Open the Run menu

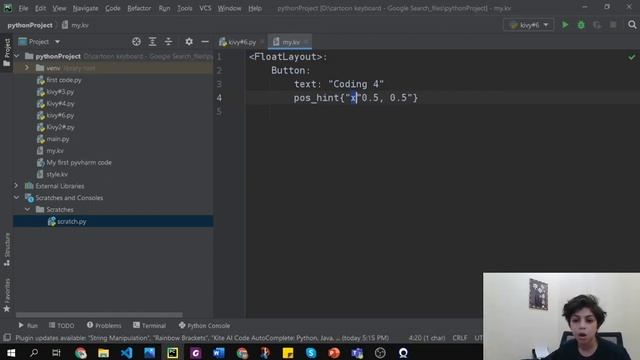164,8
